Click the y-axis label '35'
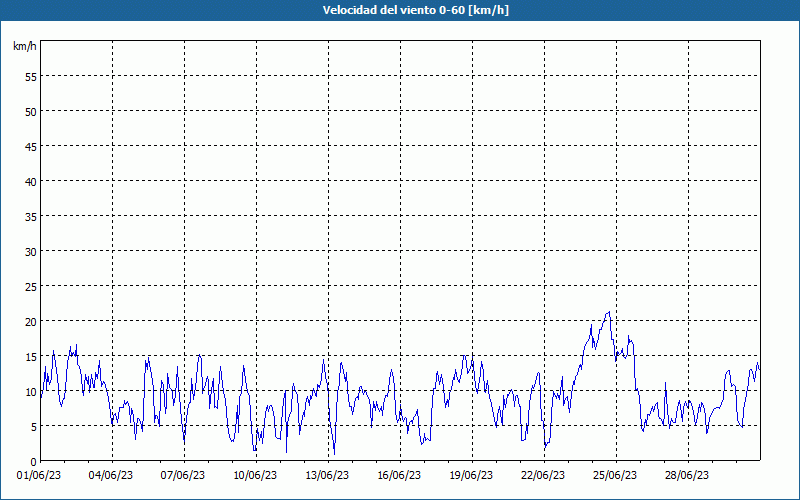Viewport: 800px width, 500px height. pos(31,217)
